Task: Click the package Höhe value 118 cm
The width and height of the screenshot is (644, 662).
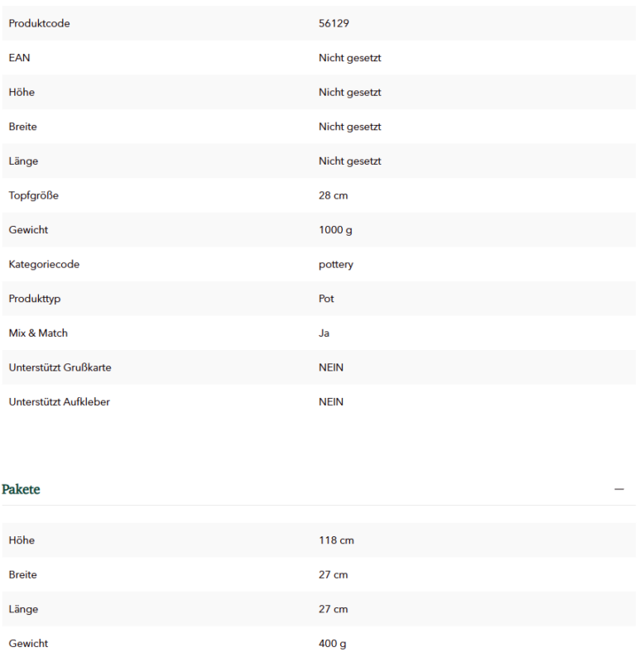Action: [336, 540]
